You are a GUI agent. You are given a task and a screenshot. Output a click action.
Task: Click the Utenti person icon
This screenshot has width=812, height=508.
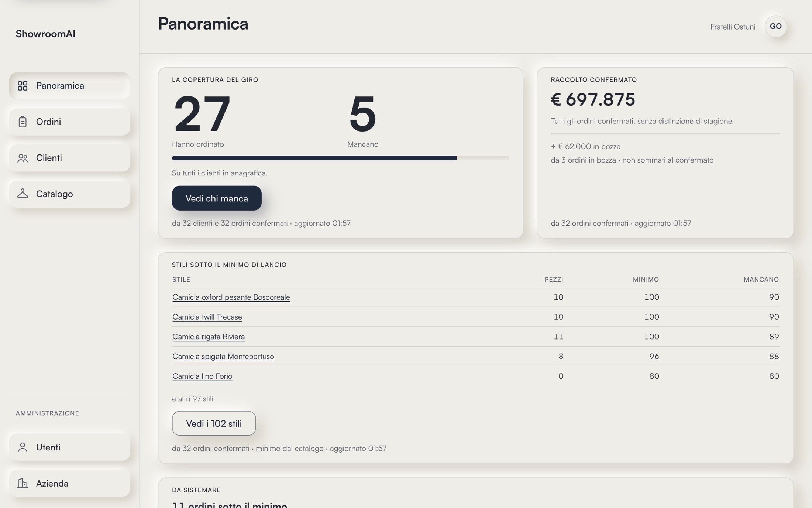pos(23,447)
